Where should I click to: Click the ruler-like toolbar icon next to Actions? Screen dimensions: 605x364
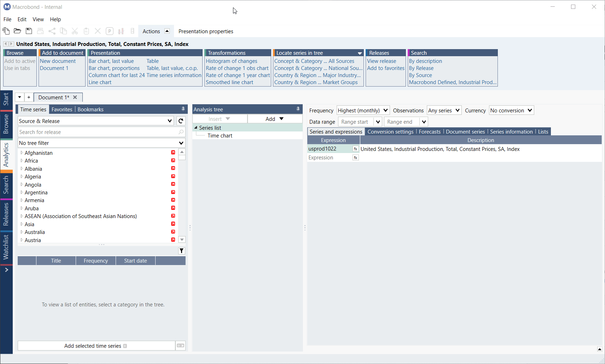pyautogui.click(x=132, y=31)
